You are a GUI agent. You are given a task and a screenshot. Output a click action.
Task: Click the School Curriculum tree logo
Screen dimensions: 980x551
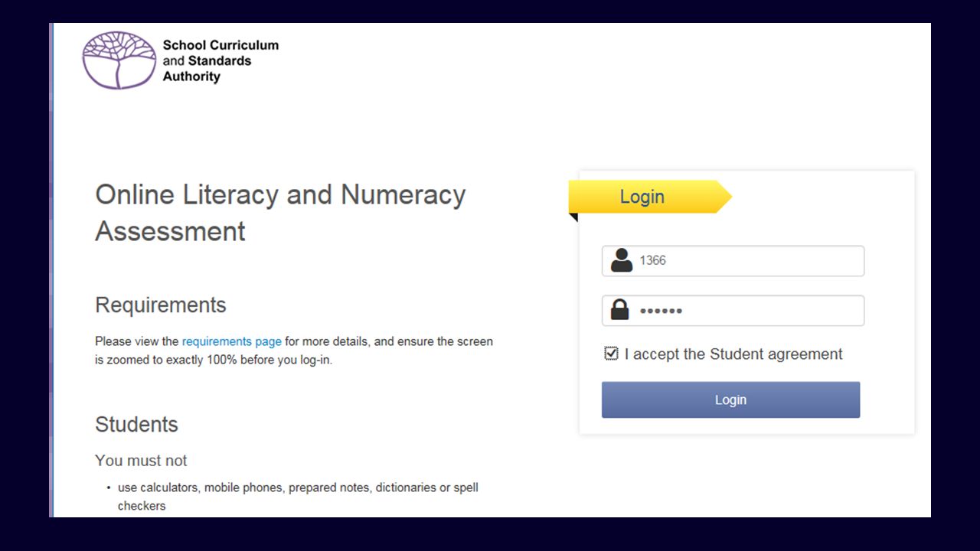tap(119, 60)
